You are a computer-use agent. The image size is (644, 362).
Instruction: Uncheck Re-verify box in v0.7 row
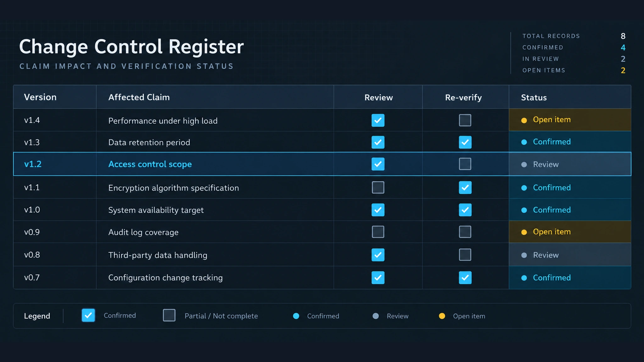(x=465, y=277)
